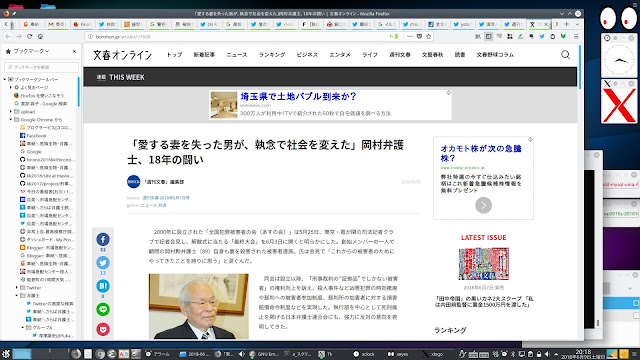Expand the Twitter bookmark folder
This screenshot has height=360, width=640.
pos(17,287)
